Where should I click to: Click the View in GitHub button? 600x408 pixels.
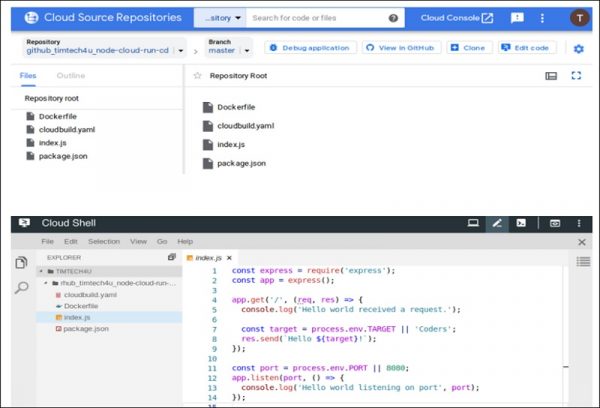[401, 48]
